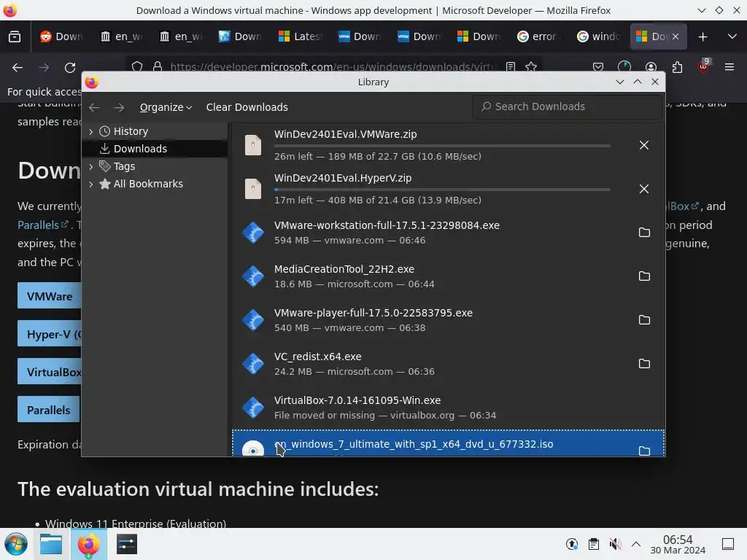This screenshot has height=560, width=747.
Task: Click the VirtualBox-7.0.14 installer icon
Action: pyautogui.click(x=253, y=408)
